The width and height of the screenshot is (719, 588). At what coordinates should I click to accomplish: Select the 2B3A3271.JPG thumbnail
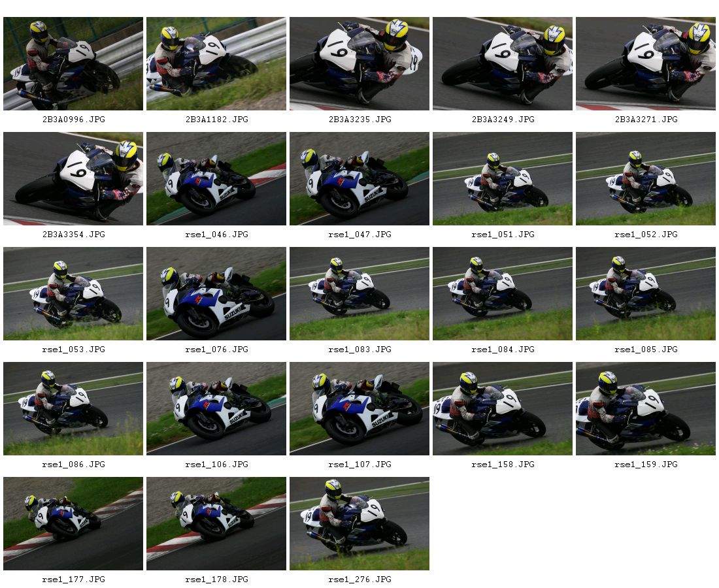[646, 64]
